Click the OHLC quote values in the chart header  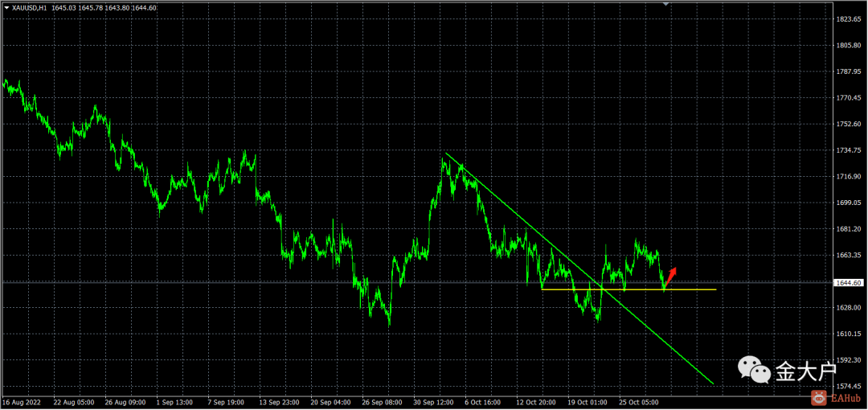(x=104, y=8)
